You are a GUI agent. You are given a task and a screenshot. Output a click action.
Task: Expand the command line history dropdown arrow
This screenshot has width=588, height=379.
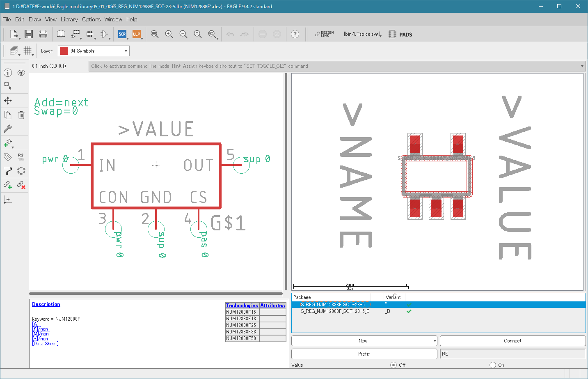click(582, 66)
